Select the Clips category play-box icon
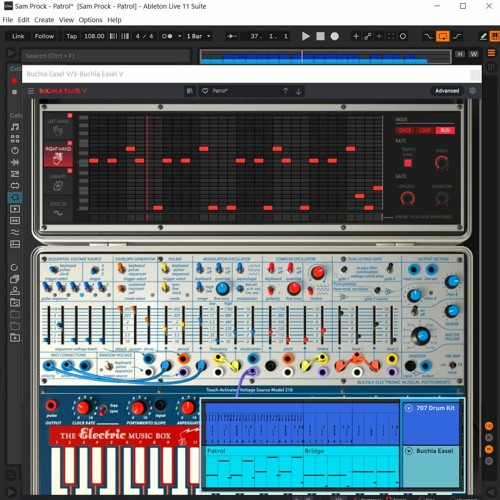The width and height of the screenshot is (500, 500). click(x=15, y=209)
